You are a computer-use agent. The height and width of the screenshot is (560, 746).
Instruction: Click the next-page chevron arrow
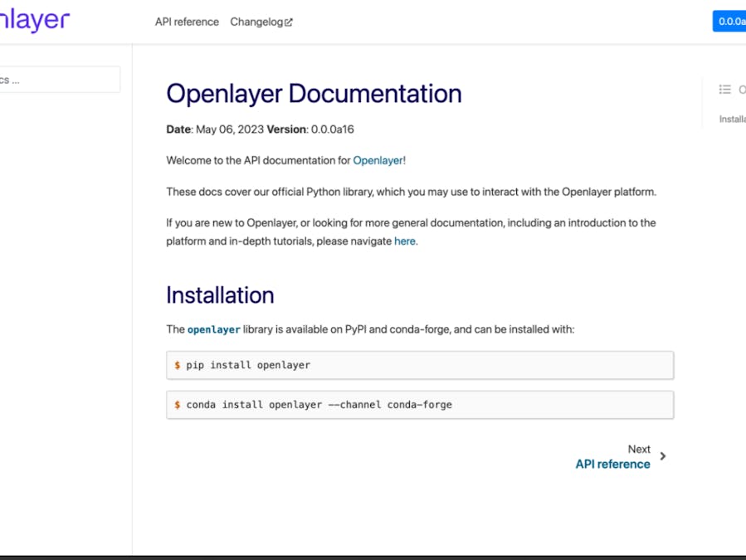(x=663, y=456)
